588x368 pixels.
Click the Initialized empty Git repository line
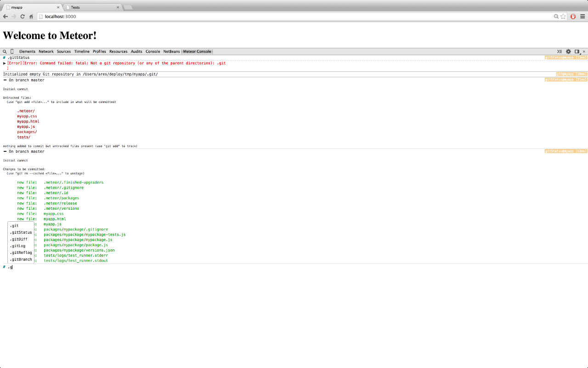(x=80, y=74)
